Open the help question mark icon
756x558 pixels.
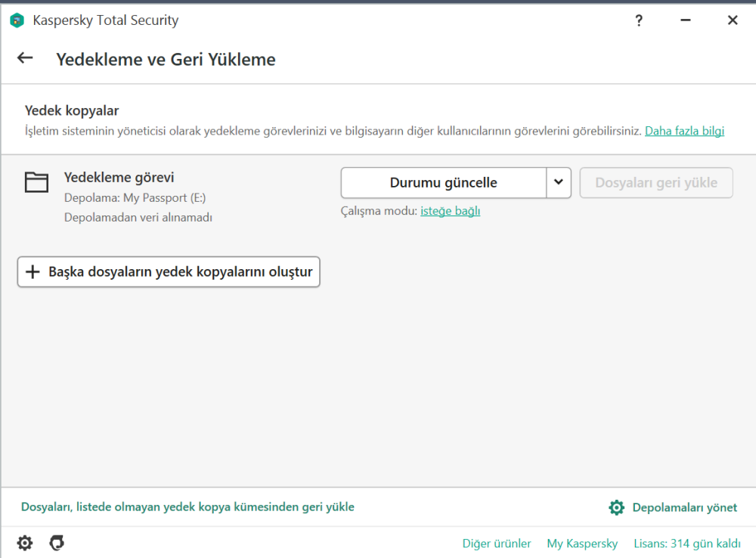pos(639,20)
